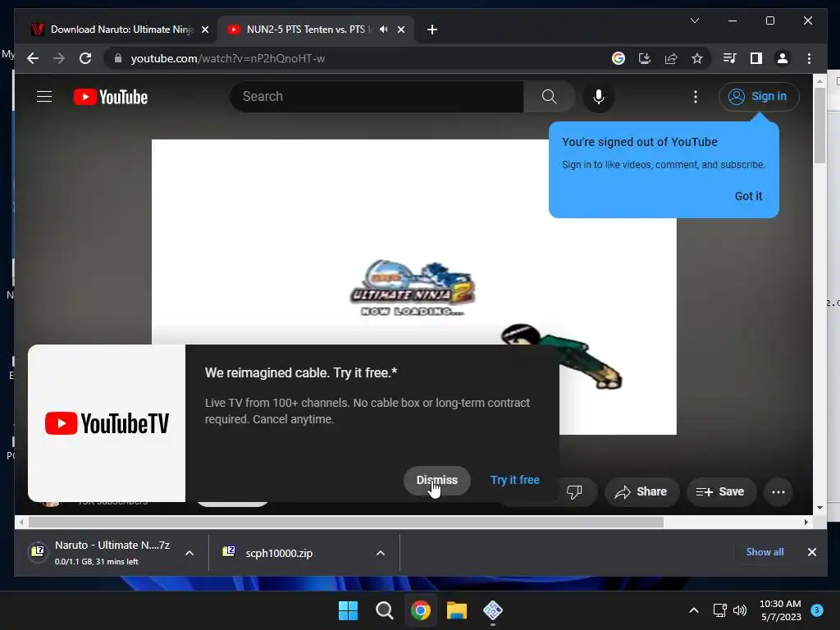Click the Chrome taskbar icon
840x630 pixels.
click(421, 610)
